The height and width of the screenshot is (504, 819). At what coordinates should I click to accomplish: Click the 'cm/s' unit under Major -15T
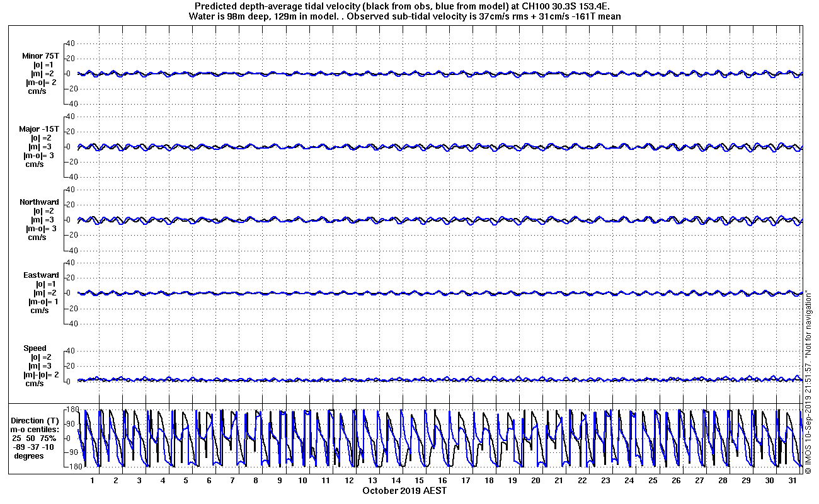34,164
